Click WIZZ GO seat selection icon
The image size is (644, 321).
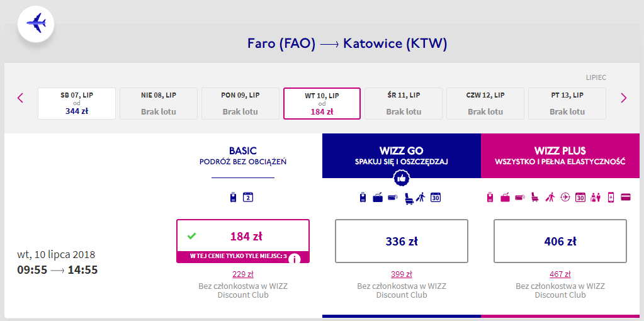tap(409, 198)
